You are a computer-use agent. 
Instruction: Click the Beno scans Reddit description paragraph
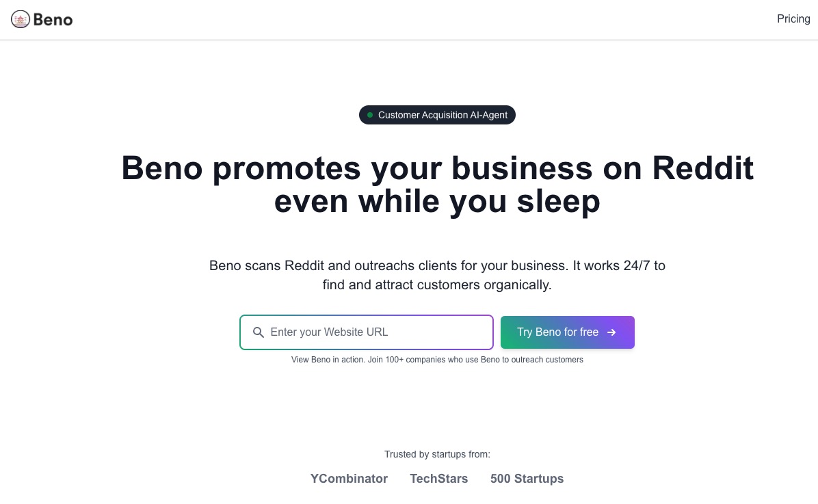[x=437, y=275]
